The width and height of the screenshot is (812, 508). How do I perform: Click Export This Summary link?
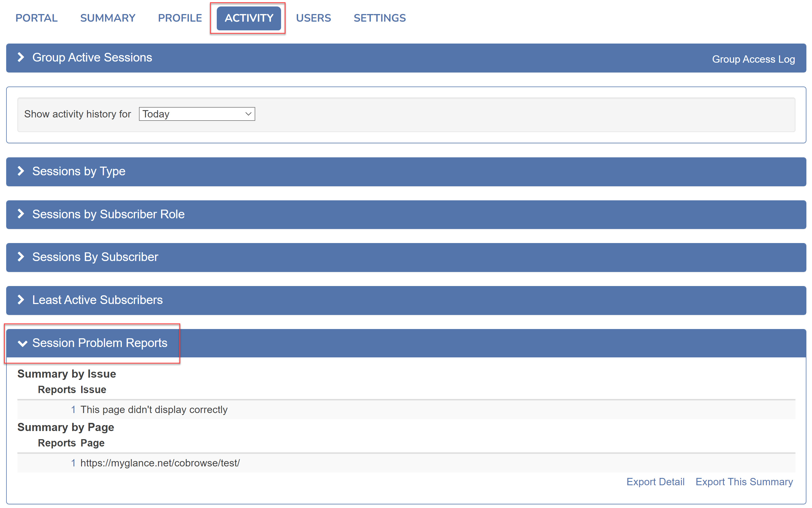pyautogui.click(x=744, y=482)
